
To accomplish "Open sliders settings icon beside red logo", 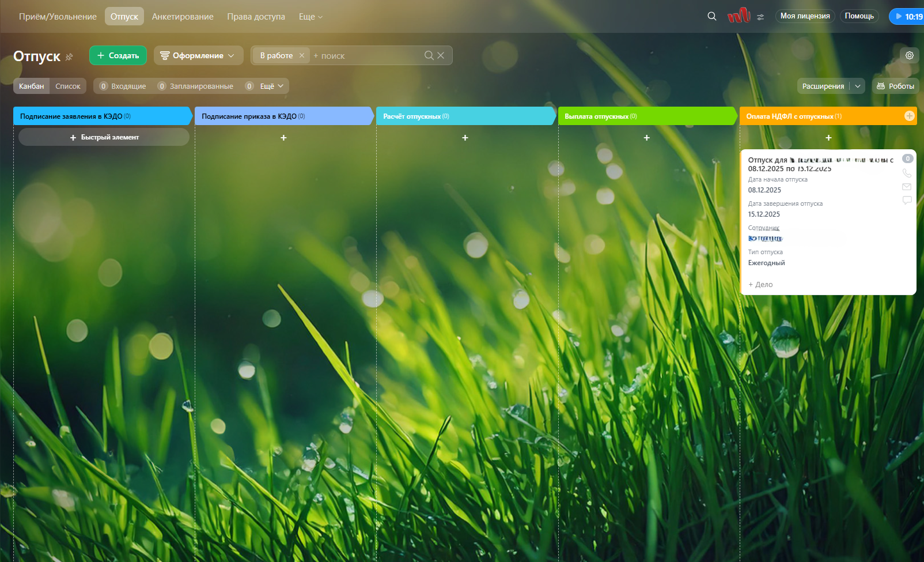I will tap(760, 17).
